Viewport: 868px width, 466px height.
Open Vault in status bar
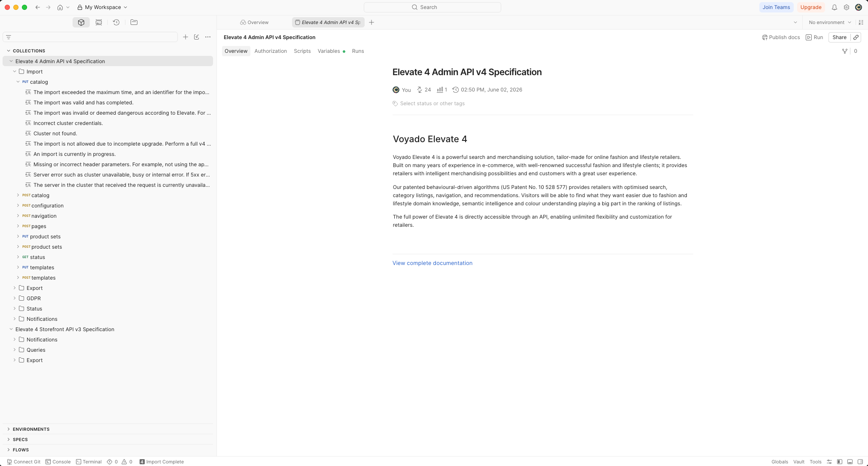[x=799, y=462]
